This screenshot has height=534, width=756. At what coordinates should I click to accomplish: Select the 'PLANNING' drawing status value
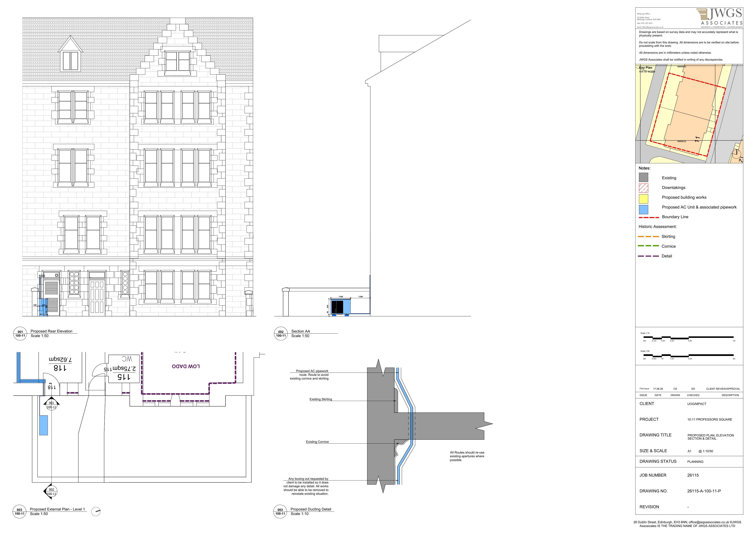[695, 461]
